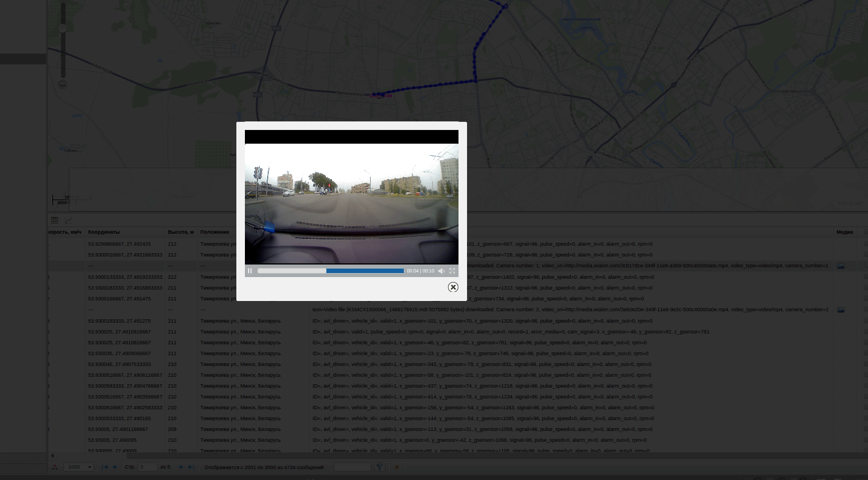
Task: Jump to the last messages page
Action: tap(191, 467)
